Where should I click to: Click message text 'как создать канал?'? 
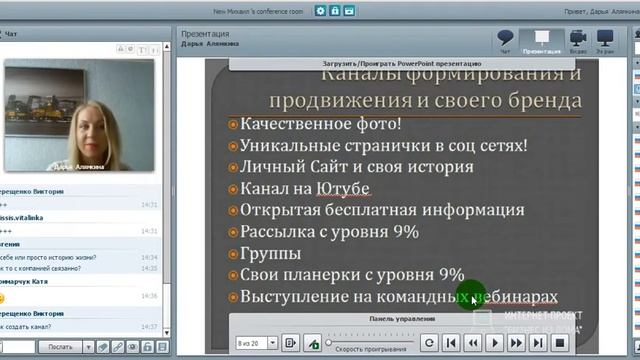point(26,327)
